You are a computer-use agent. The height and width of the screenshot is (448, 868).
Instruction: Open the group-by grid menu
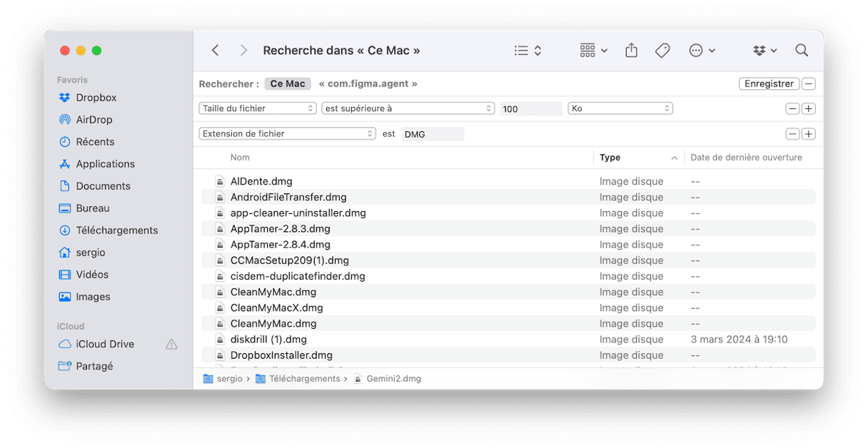(593, 51)
